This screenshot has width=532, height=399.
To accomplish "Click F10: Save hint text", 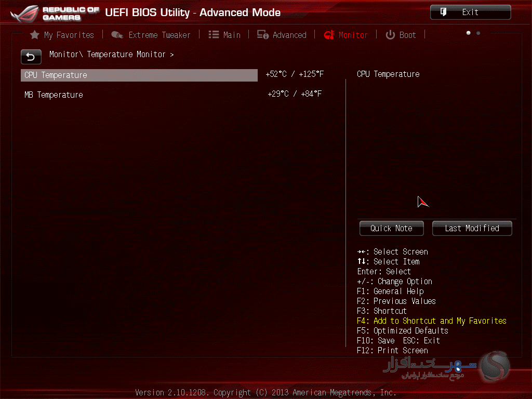I will click(376, 341).
